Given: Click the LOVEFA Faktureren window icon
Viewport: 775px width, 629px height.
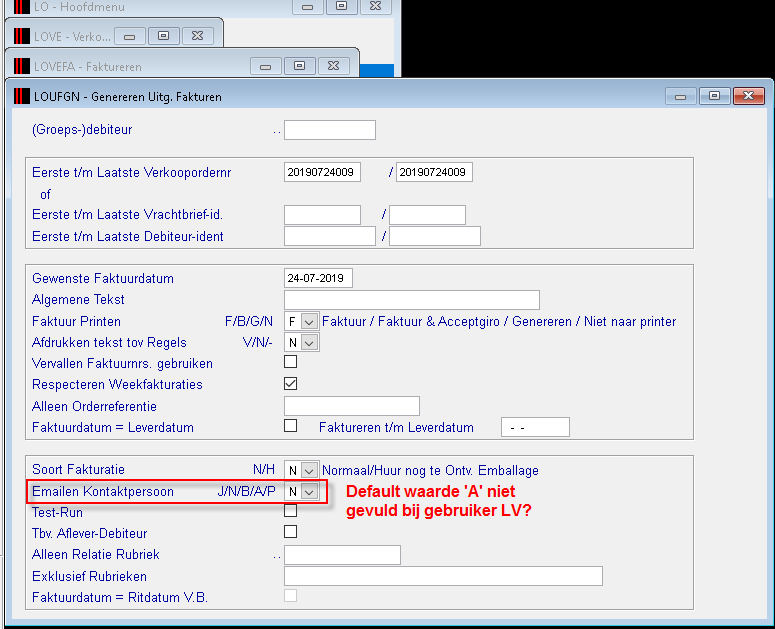Looking at the screenshot, I should click(22, 66).
